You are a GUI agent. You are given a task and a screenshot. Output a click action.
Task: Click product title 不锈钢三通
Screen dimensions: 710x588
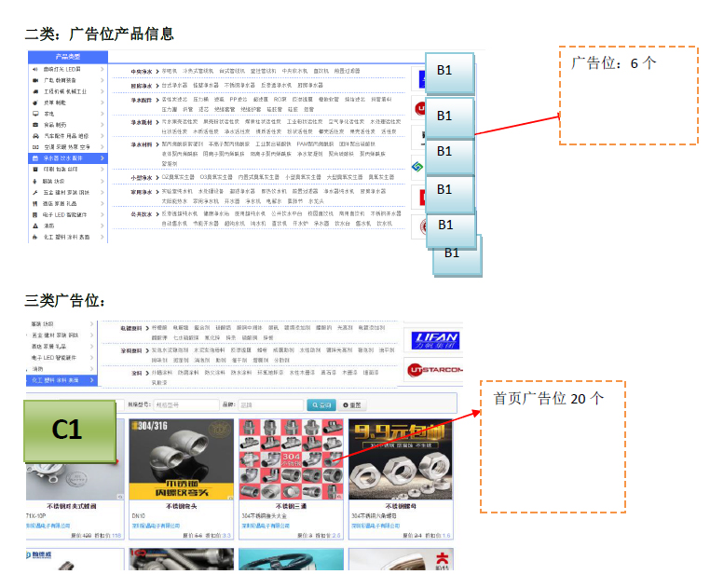click(291, 506)
